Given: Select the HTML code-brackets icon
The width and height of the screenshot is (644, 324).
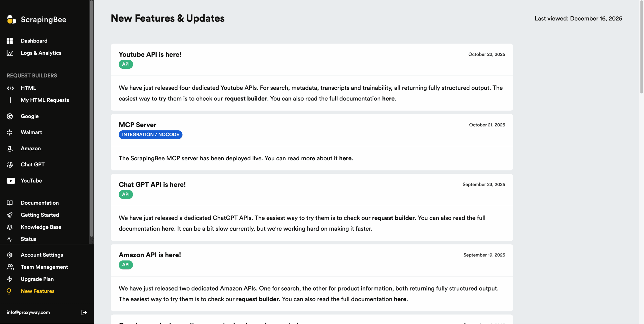Looking at the screenshot, I should click(x=10, y=88).
